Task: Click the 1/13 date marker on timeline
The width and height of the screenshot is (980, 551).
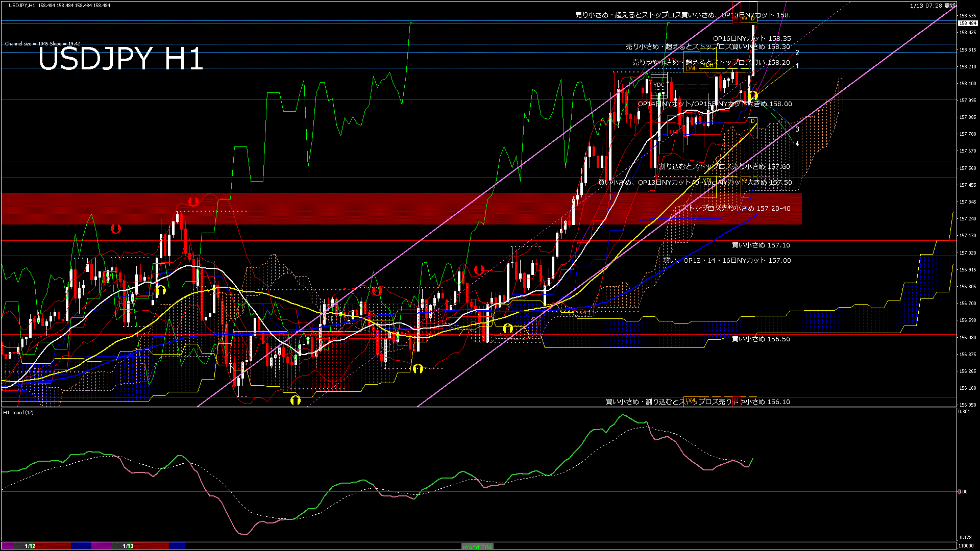Action: point(128,546)
